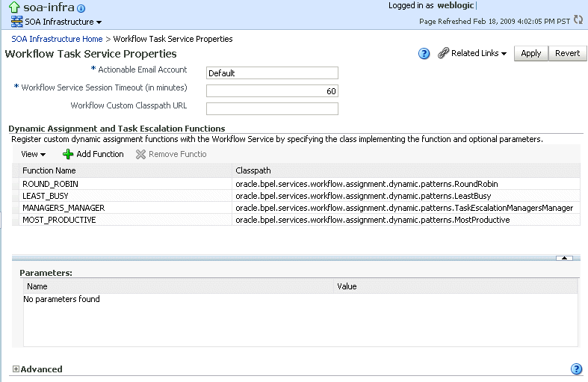The width and height of the screenshot is (588, 382).
Task: Click the RoundRobin classpath cell
Action: pos(406,184)
